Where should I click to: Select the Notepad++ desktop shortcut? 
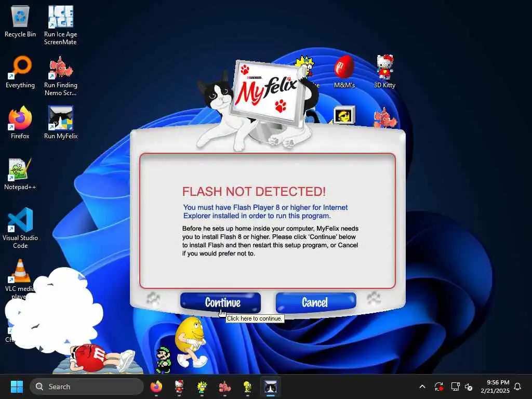(x=20, y=174)
